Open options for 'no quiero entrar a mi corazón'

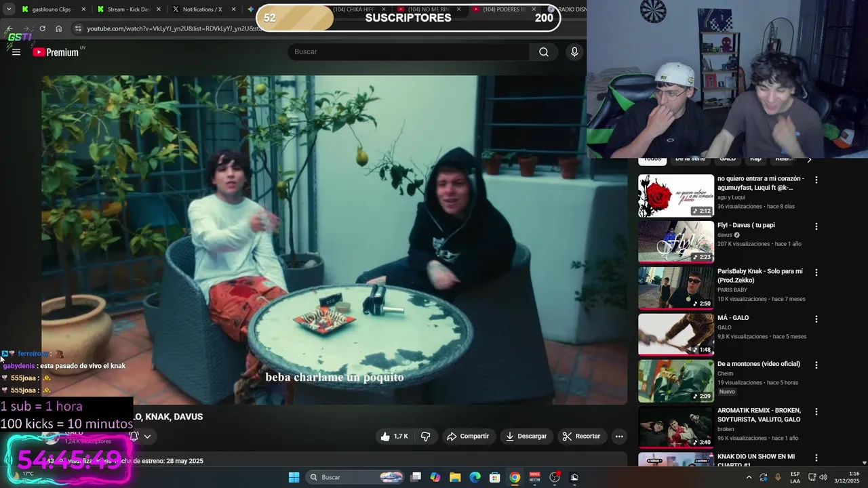(816, 180)
